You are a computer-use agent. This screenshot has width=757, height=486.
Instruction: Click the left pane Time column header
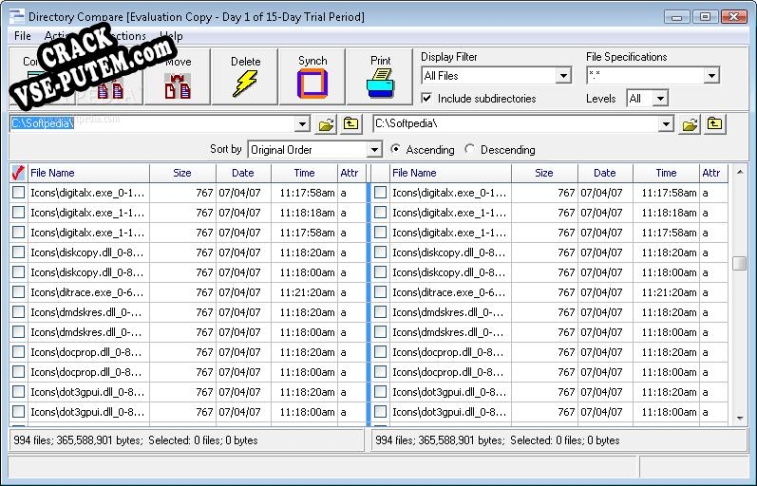coord(305,173)
